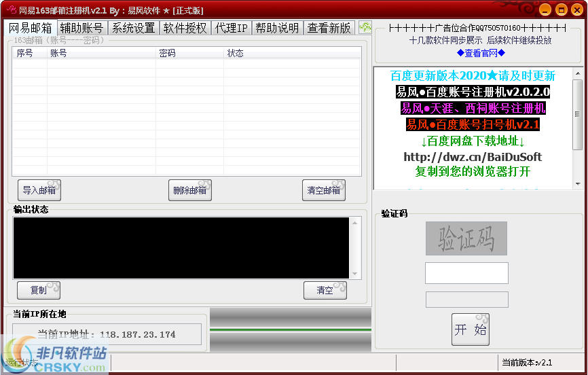Image resolution: width=588 pixels, height=375 pixels.
Task: Click the black output status log area
Action: click(x=181, y=248)
